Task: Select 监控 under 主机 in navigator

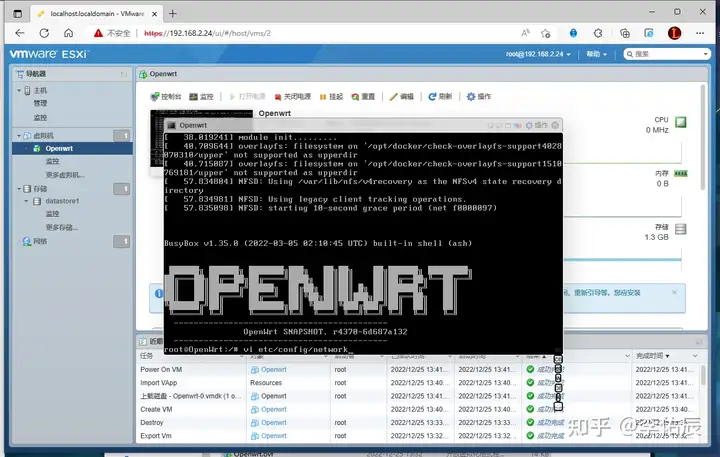Action: click(40, 118)
